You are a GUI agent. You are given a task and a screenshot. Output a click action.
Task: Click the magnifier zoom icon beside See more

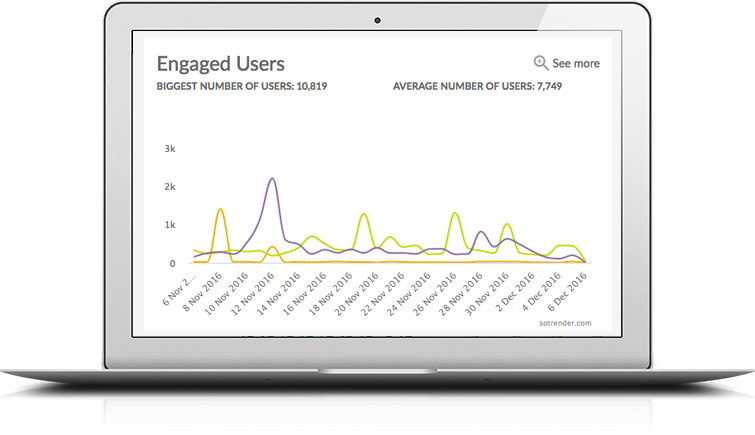541,62
